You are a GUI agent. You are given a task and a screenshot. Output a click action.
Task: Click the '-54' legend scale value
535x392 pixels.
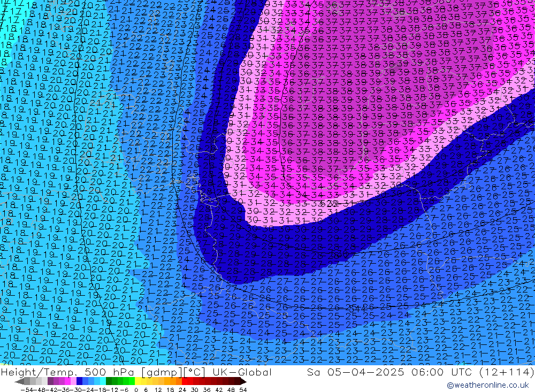pos(27,390)
